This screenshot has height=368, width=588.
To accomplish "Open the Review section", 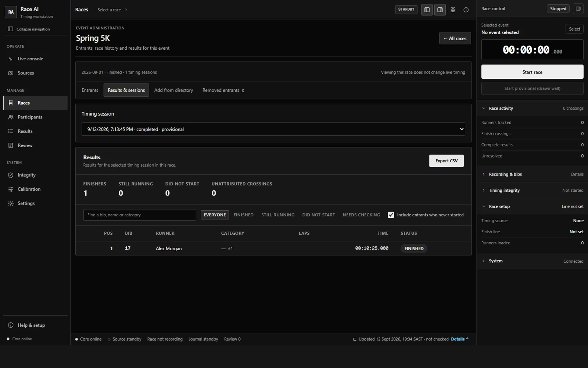I will 35,145.
